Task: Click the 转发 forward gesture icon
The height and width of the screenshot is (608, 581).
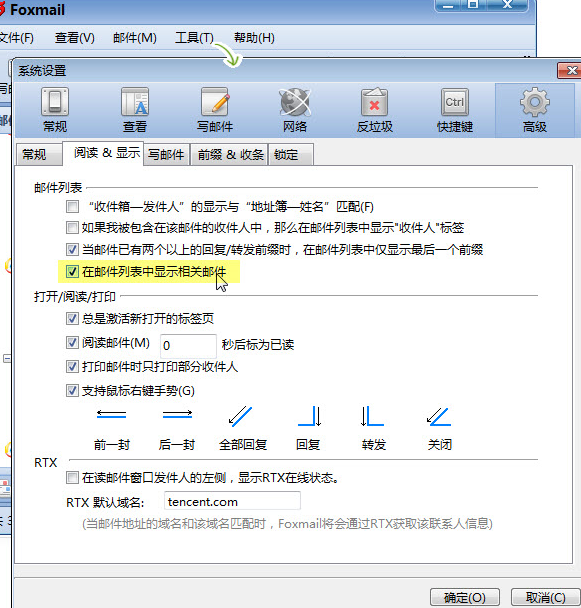Action: (372, 416)
